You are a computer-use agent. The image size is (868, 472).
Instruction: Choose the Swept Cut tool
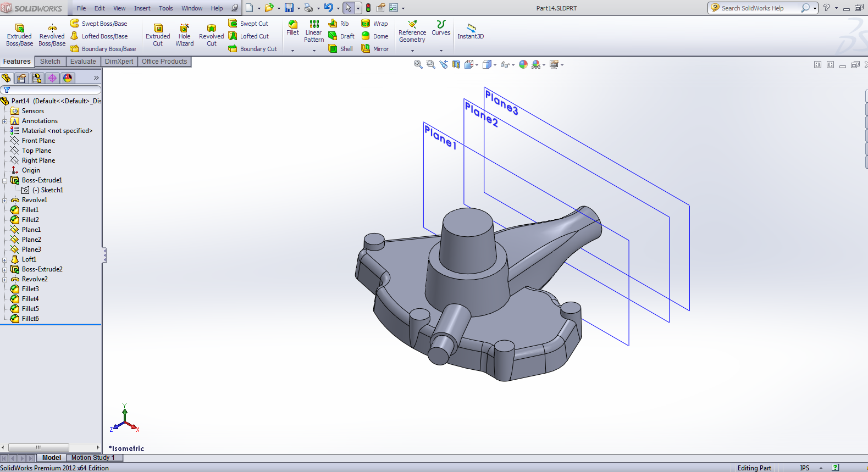[248, 24]
